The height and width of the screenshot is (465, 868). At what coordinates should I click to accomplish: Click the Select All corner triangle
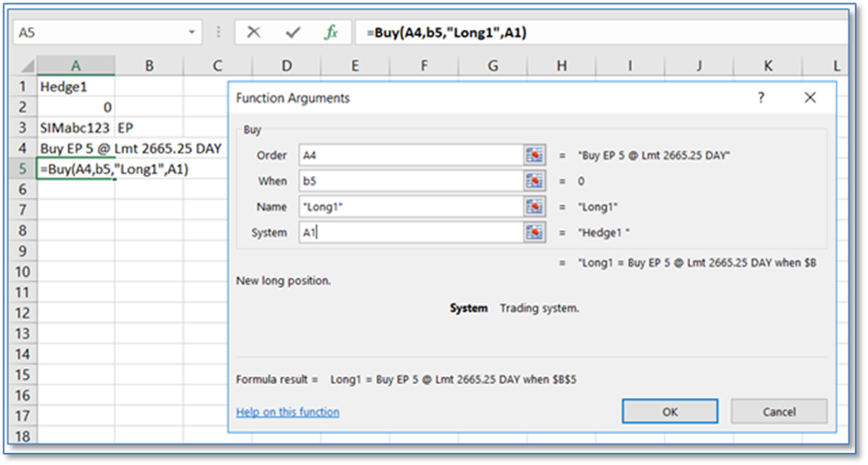pyautogui.click(x=26, y=66)
